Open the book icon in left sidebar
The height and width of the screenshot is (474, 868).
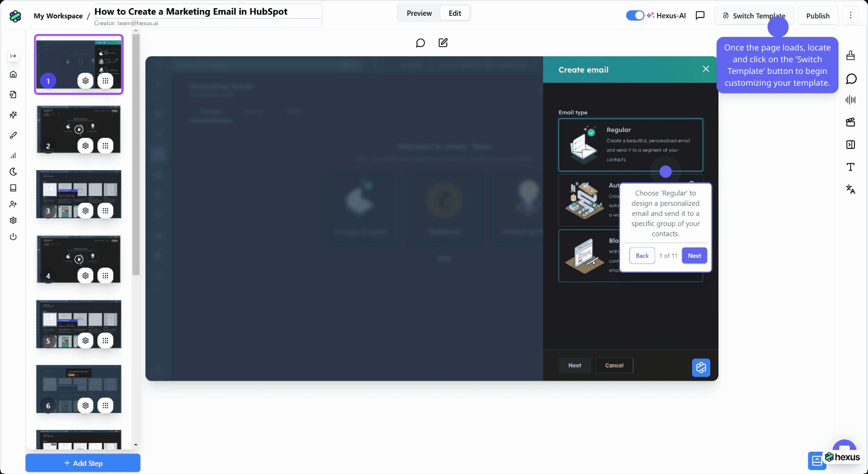coord(13,188)
